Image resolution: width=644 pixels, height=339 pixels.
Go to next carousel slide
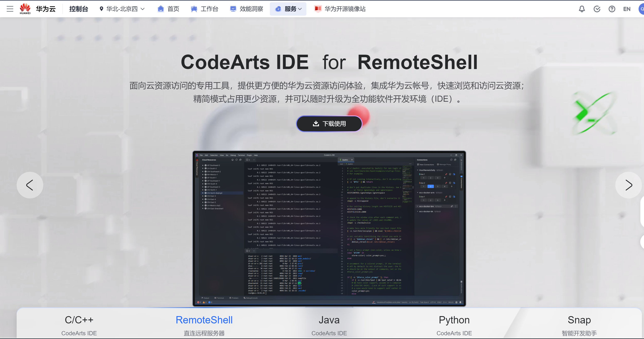[x=628, y=185]
